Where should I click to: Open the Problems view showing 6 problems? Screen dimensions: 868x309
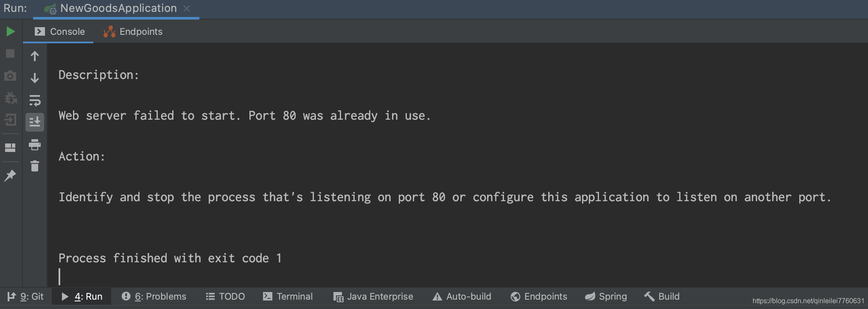(153, 296)
